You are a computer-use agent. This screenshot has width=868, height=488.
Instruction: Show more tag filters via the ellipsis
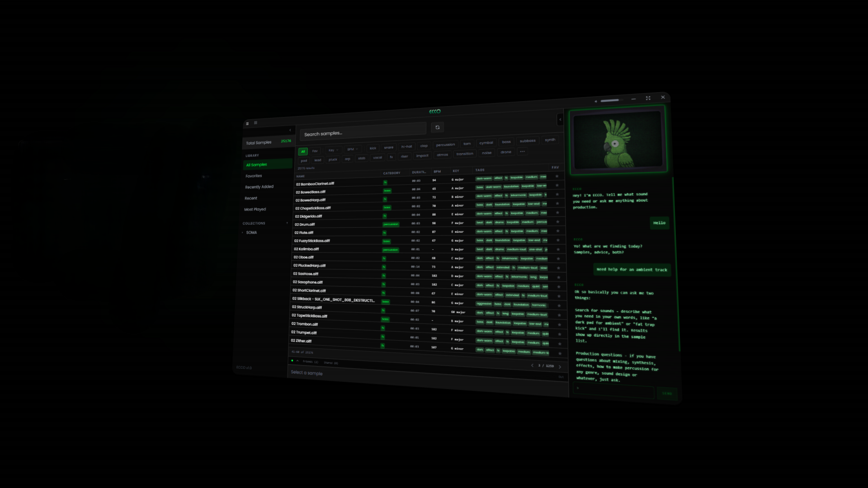click(522, 151)
